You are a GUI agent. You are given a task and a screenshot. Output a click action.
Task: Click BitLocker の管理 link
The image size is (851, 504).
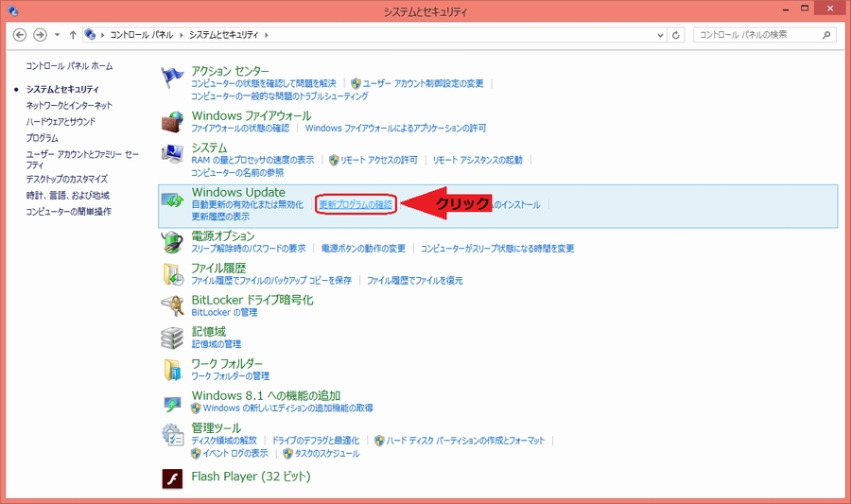(x=224, y=312)
